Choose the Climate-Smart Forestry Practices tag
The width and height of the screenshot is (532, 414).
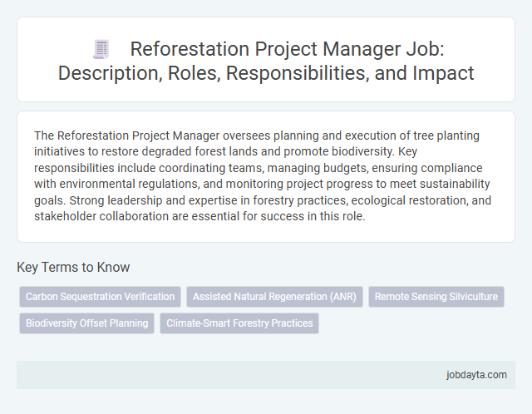[239, 323]
